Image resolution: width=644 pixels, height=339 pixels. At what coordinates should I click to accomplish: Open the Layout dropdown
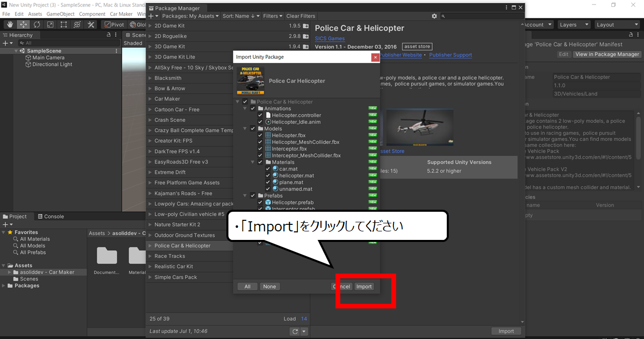click(x=616, y=25)
